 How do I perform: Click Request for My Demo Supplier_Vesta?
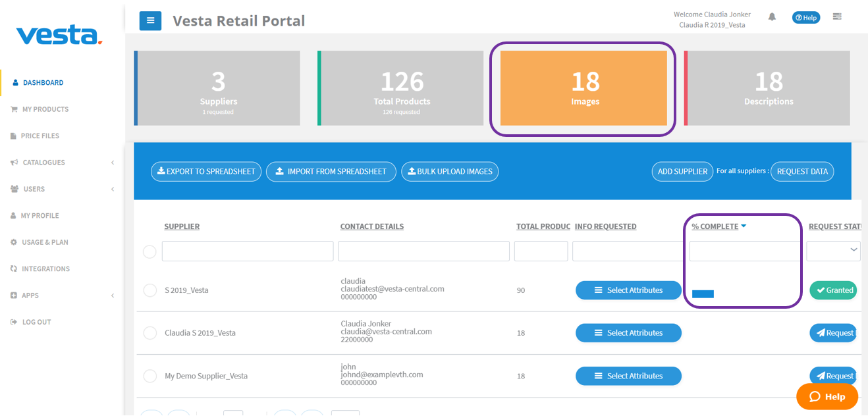point(833,376)
